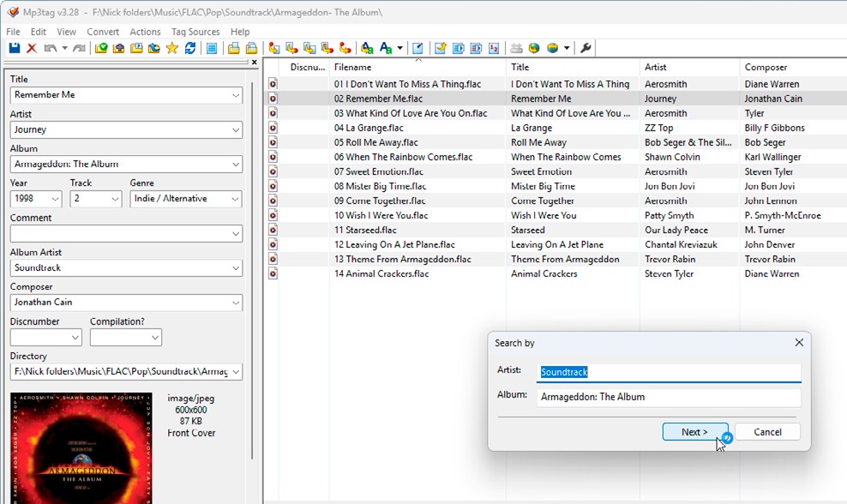This screenshot has width=847, height=504.
Task: Click the Actions icon with yellow-green 'Aa'
Action: pyautogui.click(x=367, y=48)
